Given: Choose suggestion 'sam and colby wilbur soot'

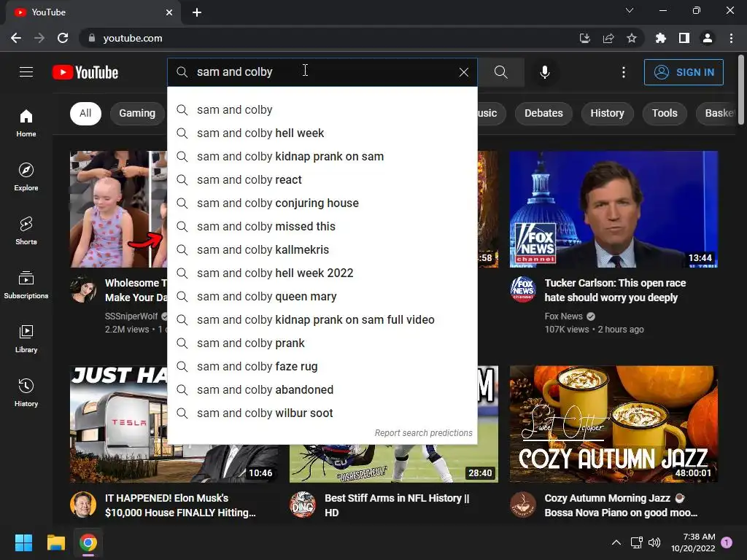Looking at the screenshot, I should click(322, 413).
